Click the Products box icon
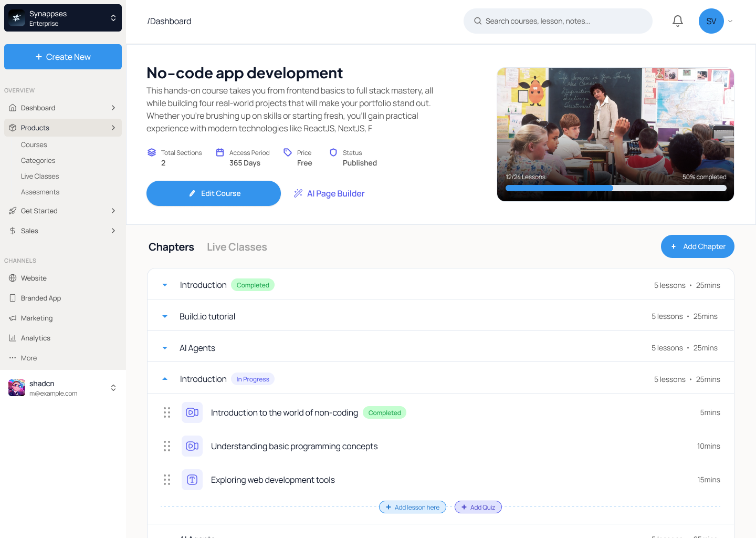The height and width of the screenshot is (538, 756). 13,128
